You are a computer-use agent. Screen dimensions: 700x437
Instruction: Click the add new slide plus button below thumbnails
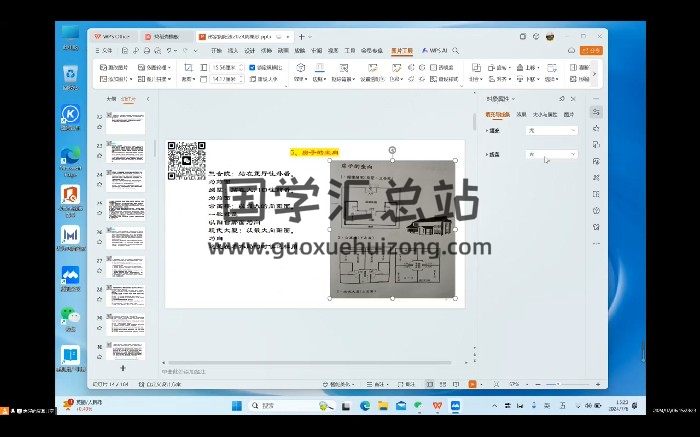coord(123,368)
